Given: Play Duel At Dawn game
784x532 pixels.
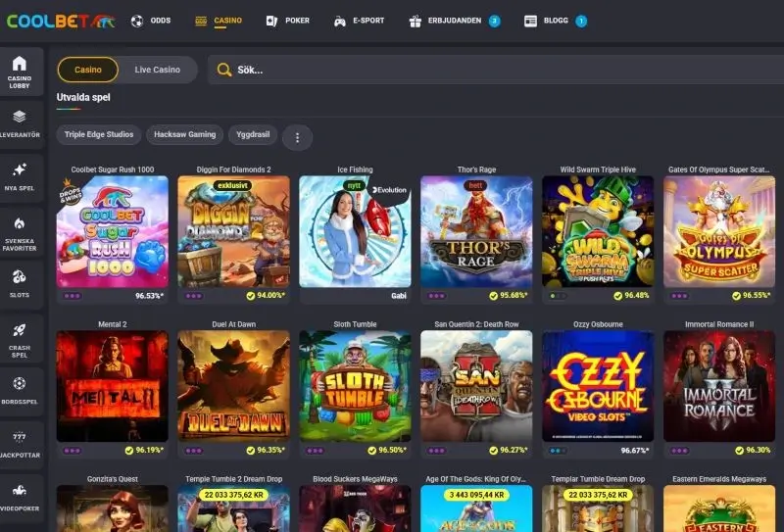Looking at the screenshot, I should tap(234, 386).
